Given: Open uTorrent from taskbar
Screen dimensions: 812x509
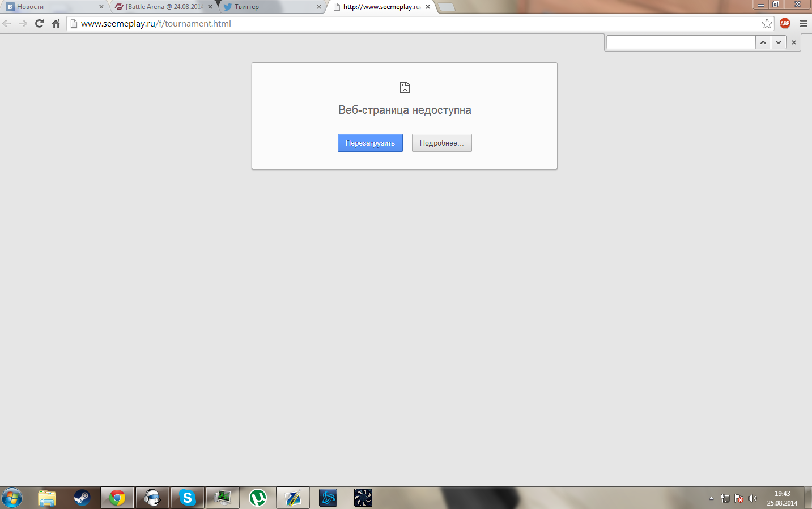Looking at the screenshot, I should (x=258, y=498).
